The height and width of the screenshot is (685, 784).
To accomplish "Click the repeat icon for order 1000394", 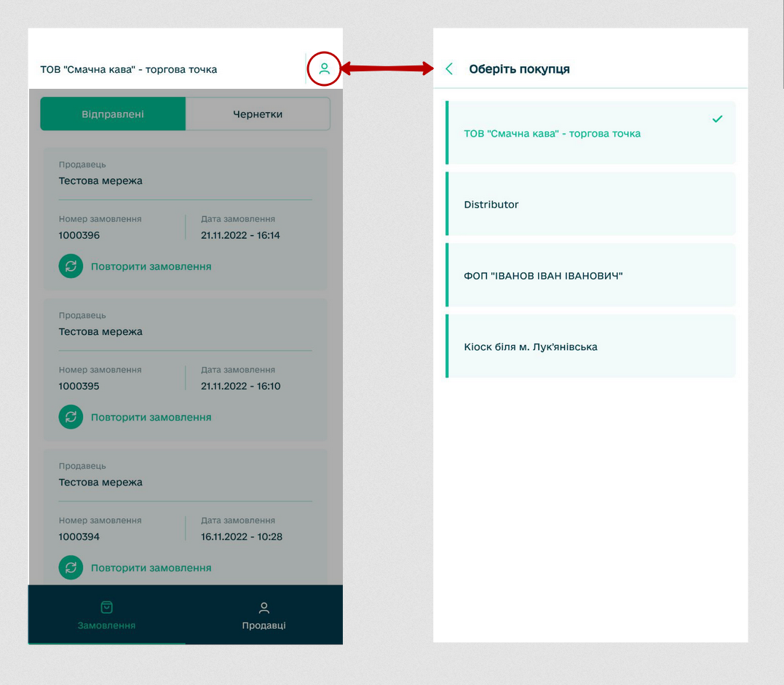I will click(x=71, y=568).
